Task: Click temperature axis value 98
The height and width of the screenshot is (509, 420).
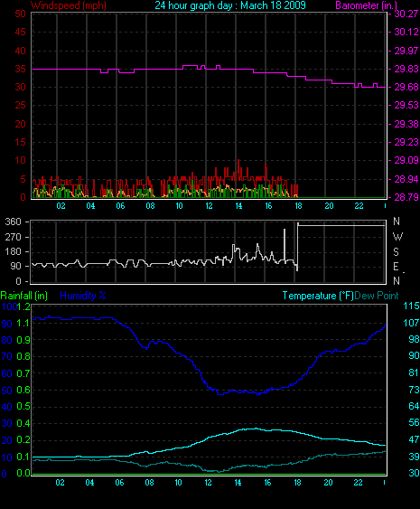Action: 414,339
